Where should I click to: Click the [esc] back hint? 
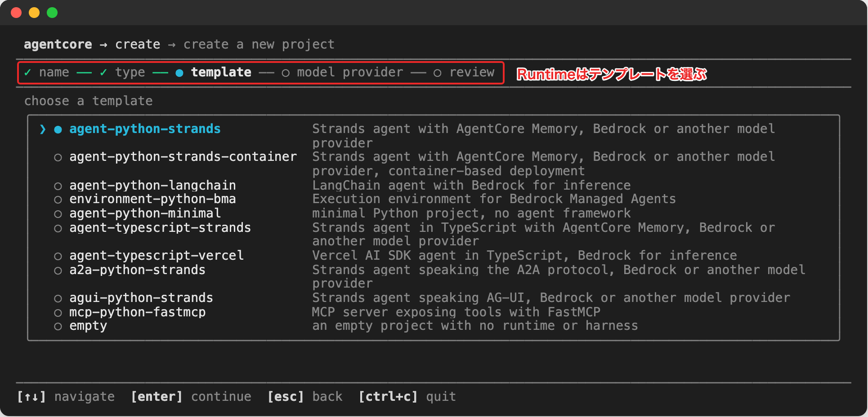pyautogui.click(x=305, y=397)
